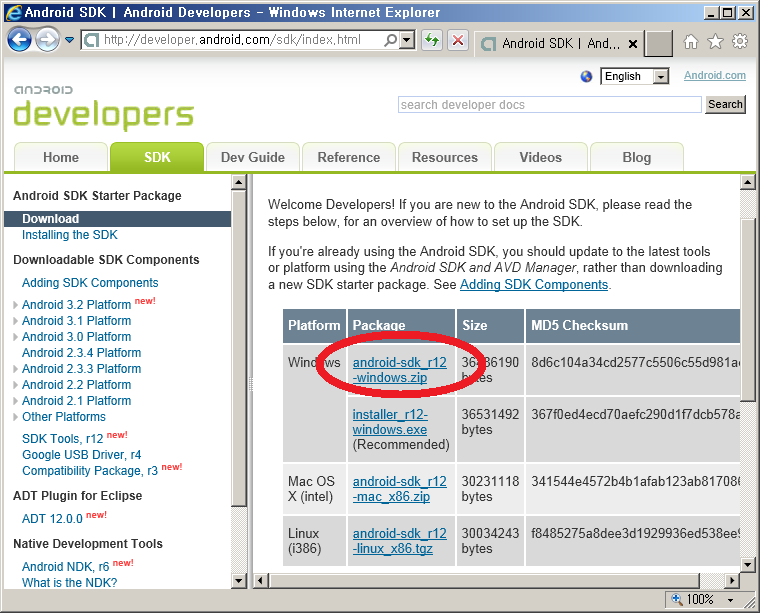Open What is the NDK? link
Image resolution: width=760 pixels, height=613 pixels.
[x=69, y=583]
